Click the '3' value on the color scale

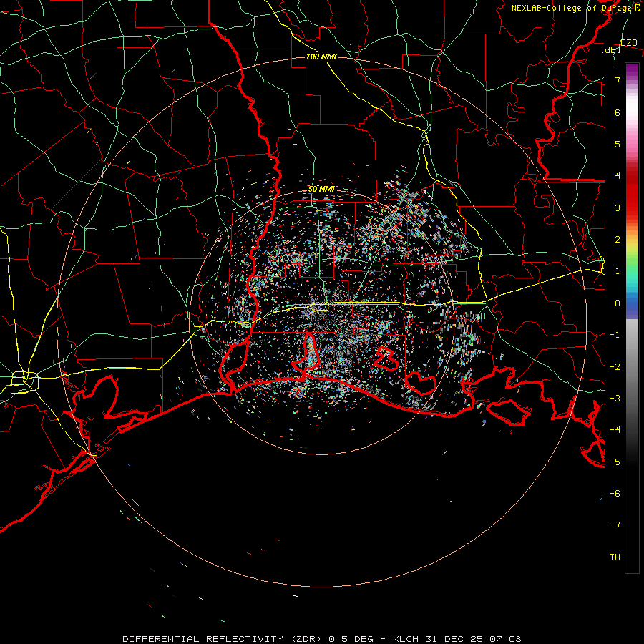pyautogui.click(x=618, y=208)
